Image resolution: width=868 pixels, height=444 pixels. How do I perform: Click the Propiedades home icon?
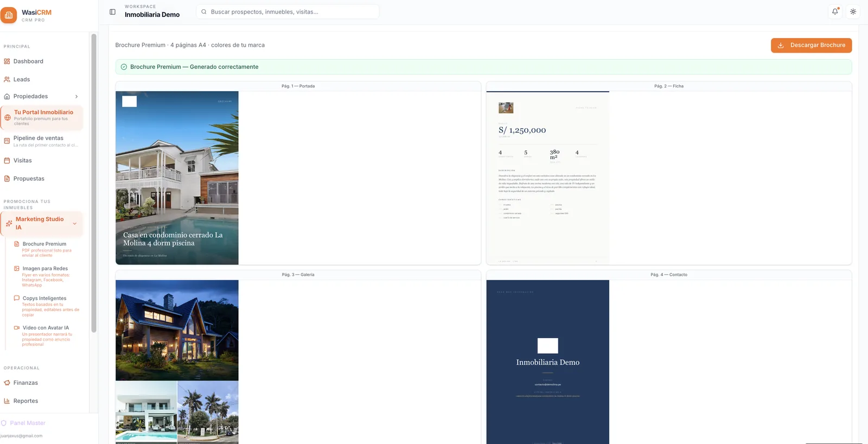click(x=7, y=97)
